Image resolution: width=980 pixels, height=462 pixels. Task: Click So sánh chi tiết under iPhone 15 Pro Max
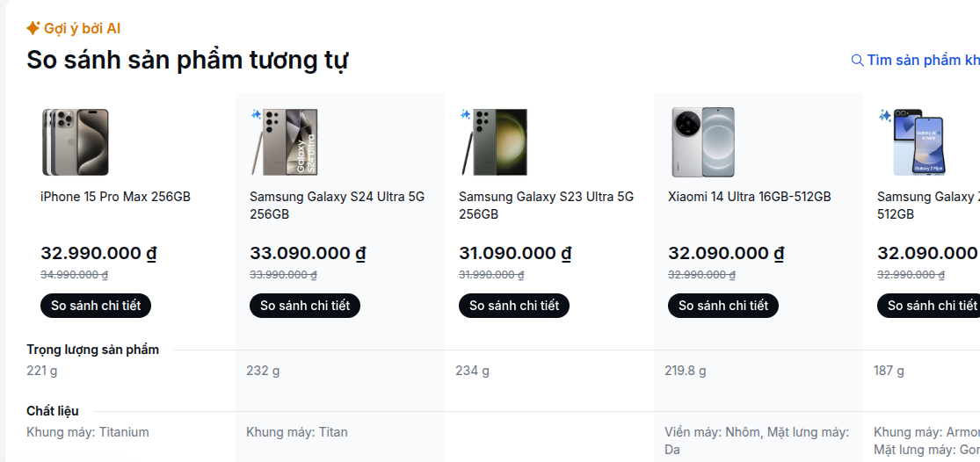click(96, 306)
